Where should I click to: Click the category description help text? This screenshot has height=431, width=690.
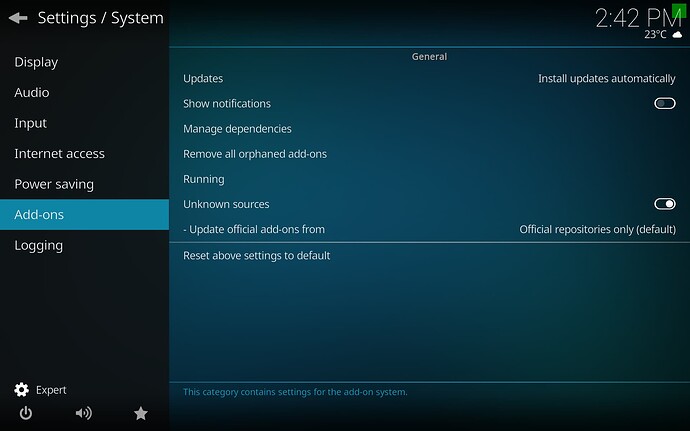[x=295, y=392]
